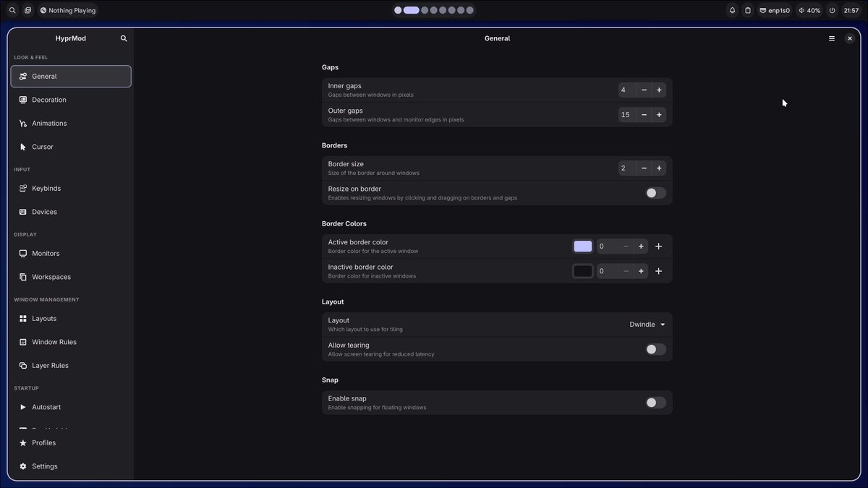The width and height of the screenshot is (868, 488).
Task: Decrease Border size with minus button
Action: (x=644, y=168)
